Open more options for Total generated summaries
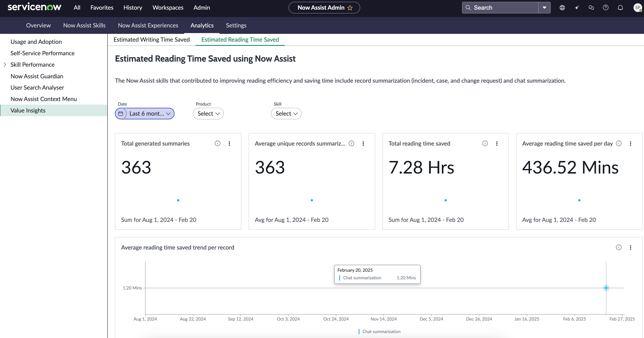 click(229, 143)
